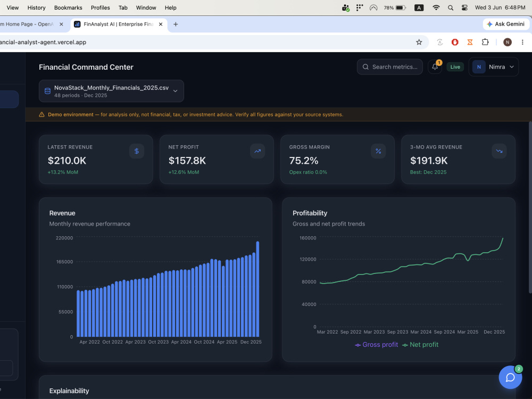The image size is (532, 399).
Task: Click the browser address bar URL
Action: point(43,42)
